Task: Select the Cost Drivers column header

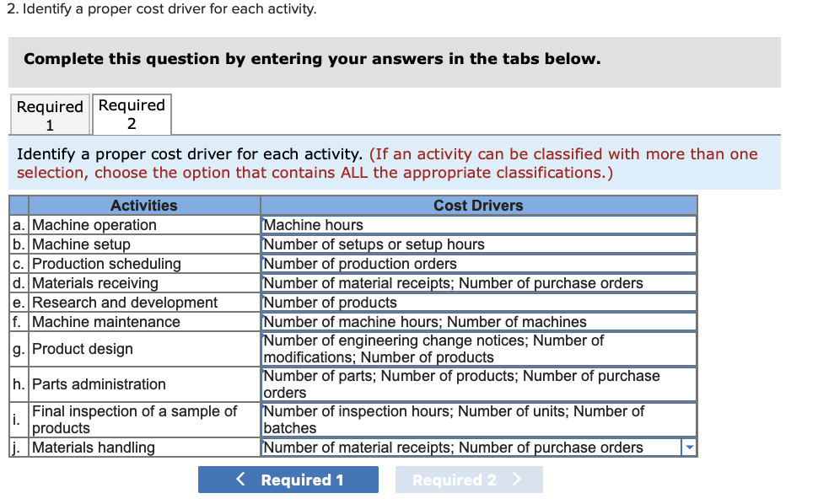Action: tap(478, 205)
